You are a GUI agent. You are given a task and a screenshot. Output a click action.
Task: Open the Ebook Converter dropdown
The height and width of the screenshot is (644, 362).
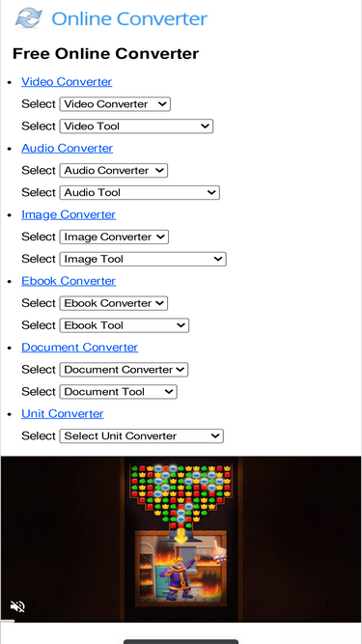114,303
